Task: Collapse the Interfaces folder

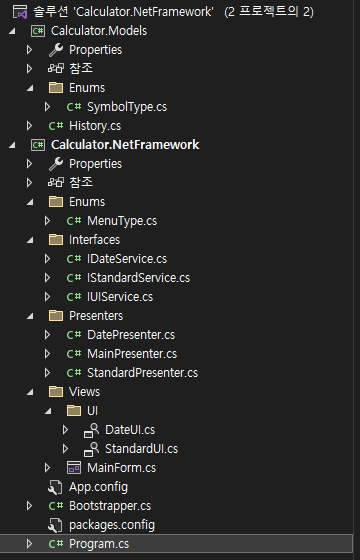Action: click(30, 240)
